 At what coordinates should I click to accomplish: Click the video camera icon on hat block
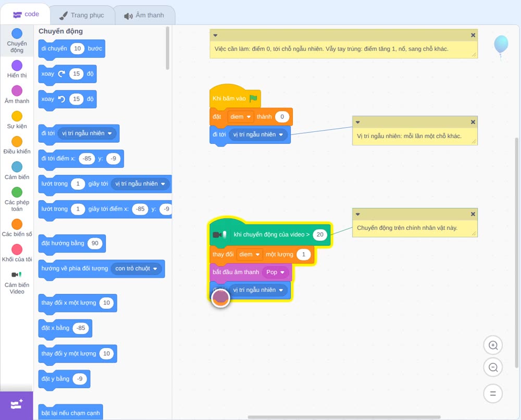click(x=219, y=234)
